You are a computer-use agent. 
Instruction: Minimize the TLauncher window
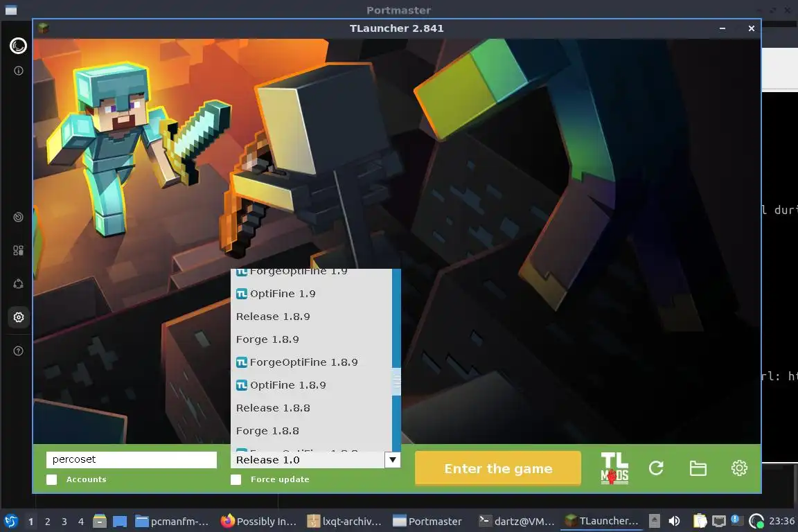722,28
